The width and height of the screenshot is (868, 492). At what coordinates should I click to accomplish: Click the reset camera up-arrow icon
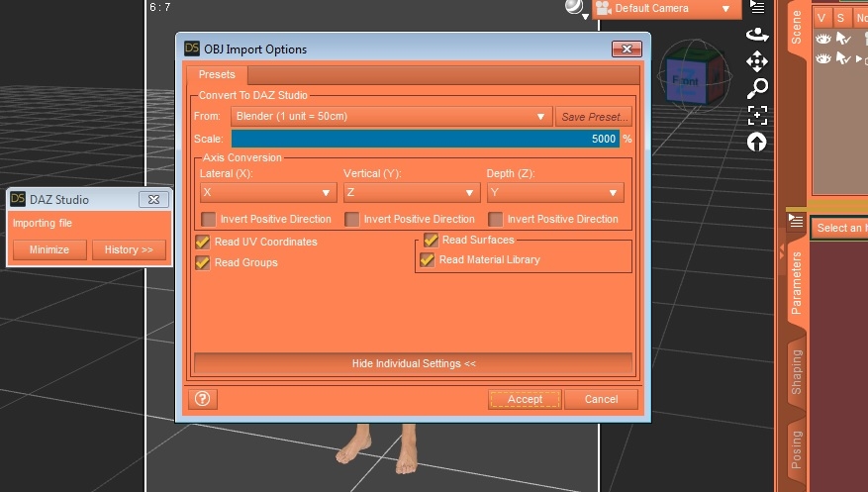click(757, 142)
